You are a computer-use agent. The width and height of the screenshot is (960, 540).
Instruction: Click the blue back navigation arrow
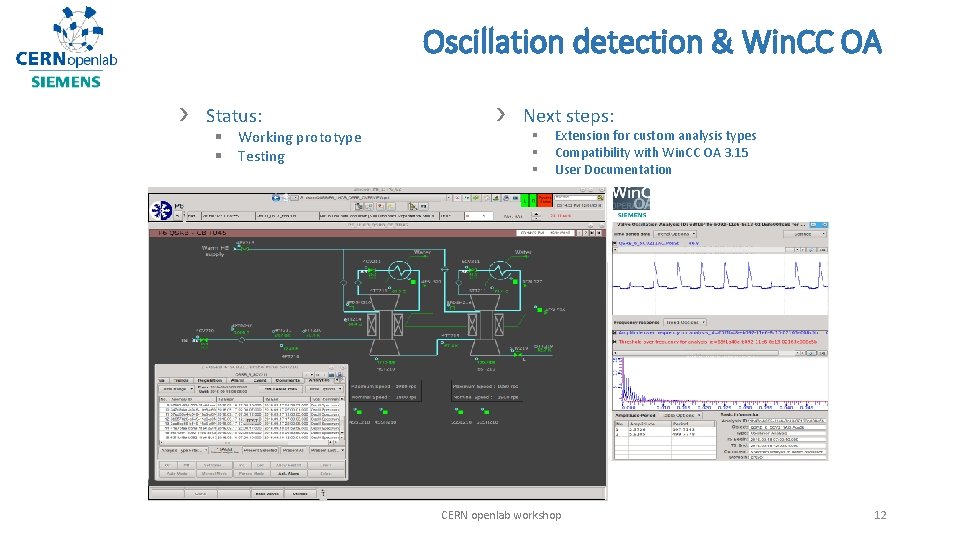[276, 198]
